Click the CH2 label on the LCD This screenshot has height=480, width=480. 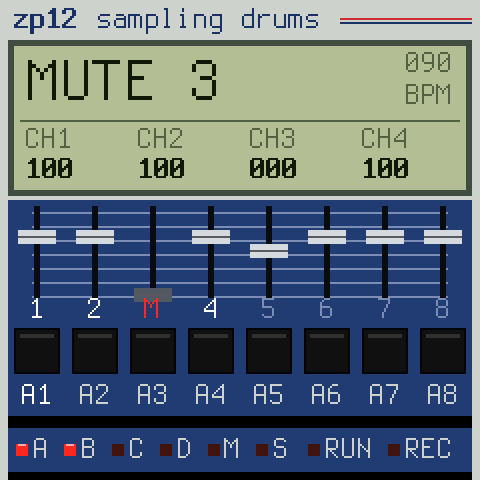tap(160, 138)
